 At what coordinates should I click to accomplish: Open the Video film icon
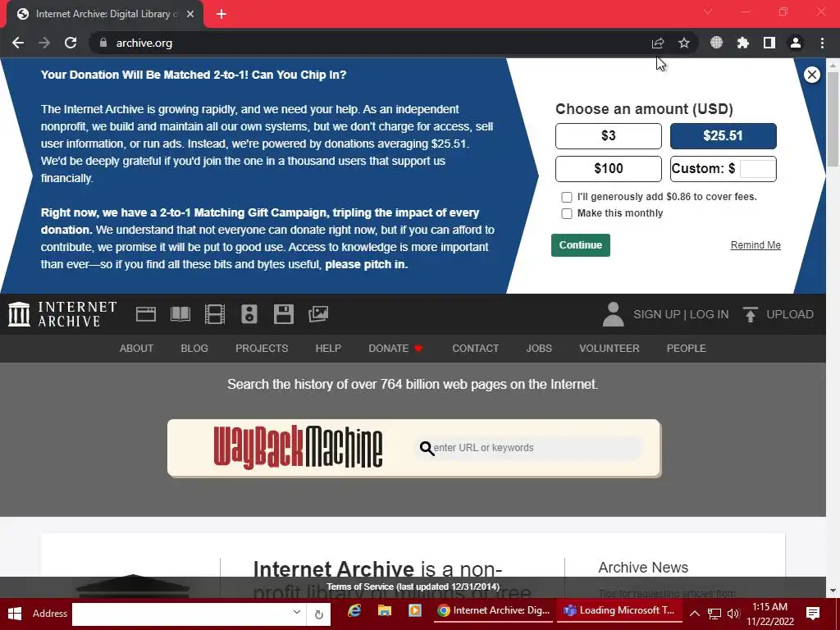[x=215, y=314]
